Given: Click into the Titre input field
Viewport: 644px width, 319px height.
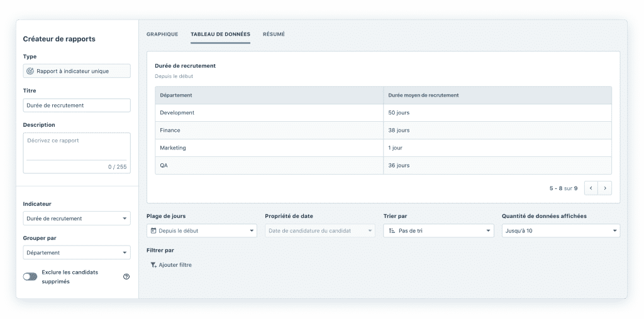Looking at the screenshot, I should click(77, 105).
